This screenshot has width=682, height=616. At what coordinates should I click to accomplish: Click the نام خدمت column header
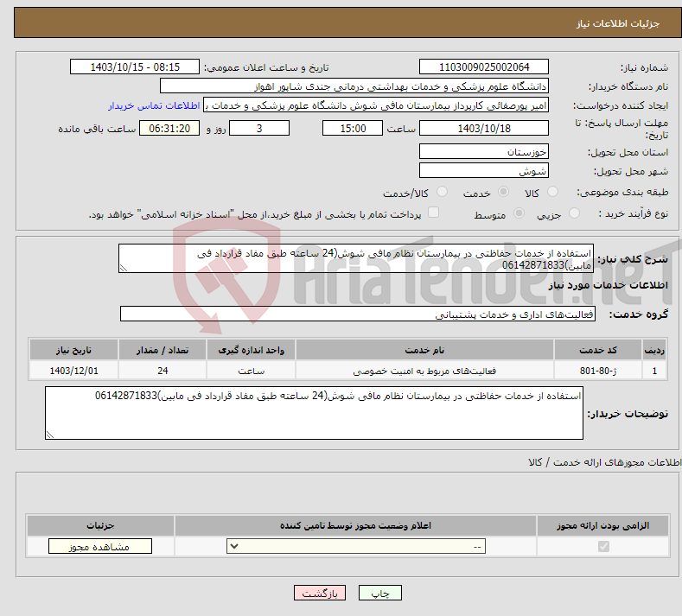coord(424,350)
